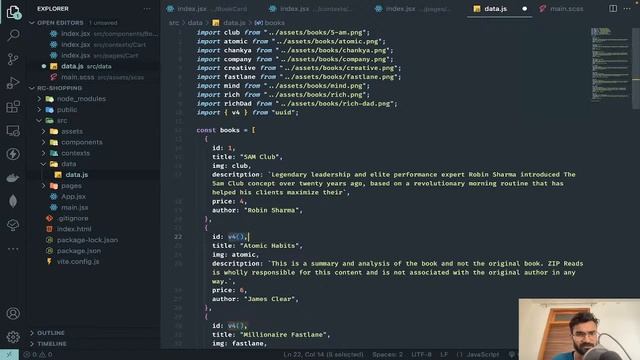Click the editor vertical scrollbar

tap(636, 69)
